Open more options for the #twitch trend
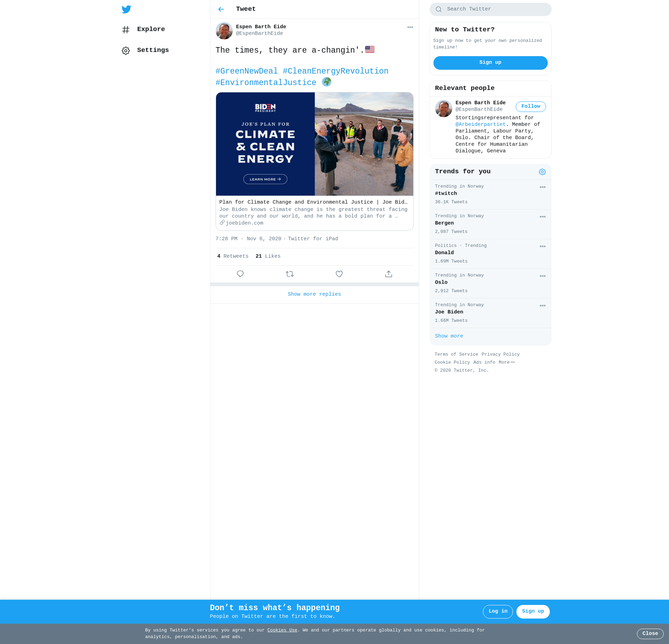The height and width of the screenshot is (644, 669). 543,187
